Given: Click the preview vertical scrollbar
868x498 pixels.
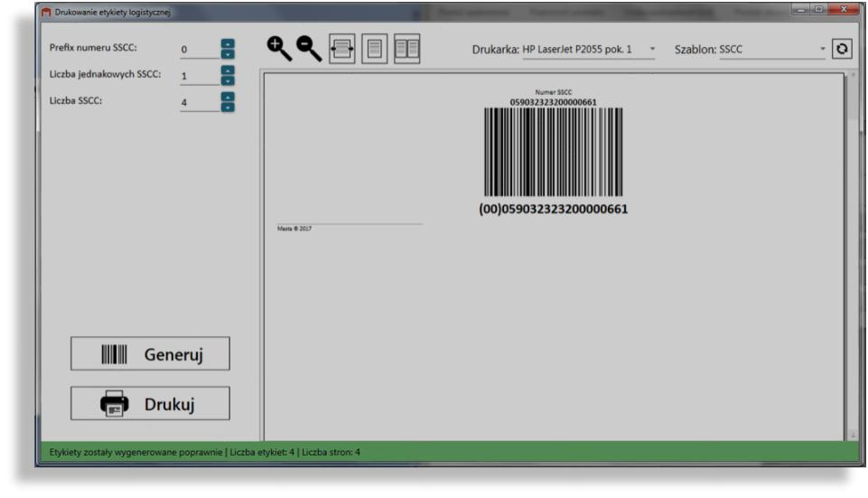Looking at the screenshot, I should [853, 256].
